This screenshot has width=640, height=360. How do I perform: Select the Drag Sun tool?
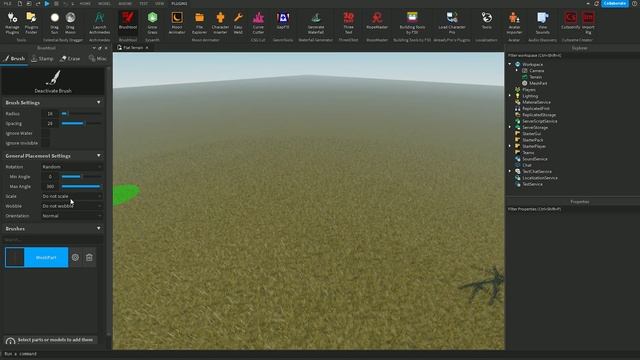coord(54,23)
